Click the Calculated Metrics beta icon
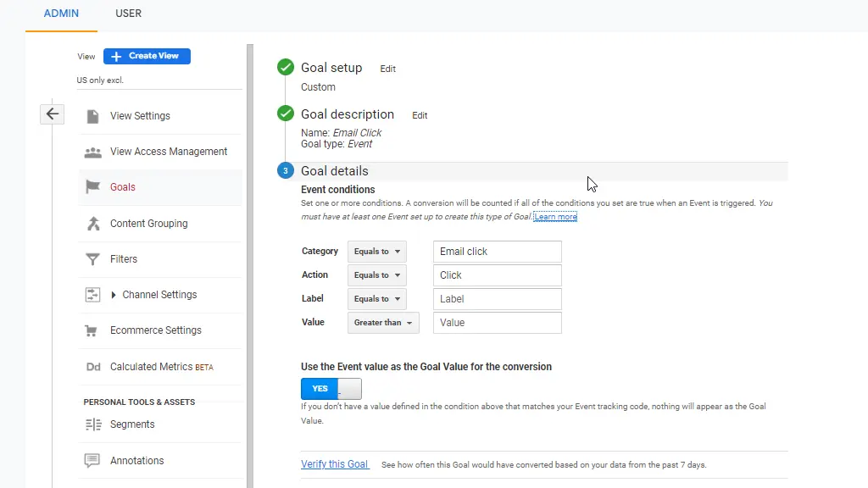The height and width of the screenshot is (488, 868). 93,367
